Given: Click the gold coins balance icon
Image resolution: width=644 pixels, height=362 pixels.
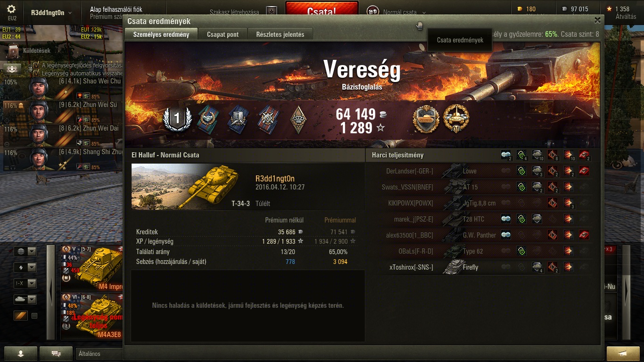Looking at the screenshot, I should 520,9.
